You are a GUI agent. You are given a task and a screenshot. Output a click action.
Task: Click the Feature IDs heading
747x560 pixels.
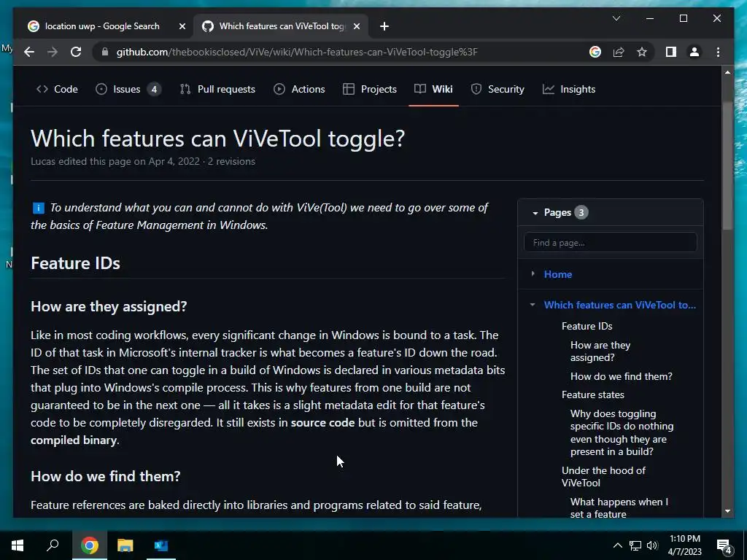75,263
